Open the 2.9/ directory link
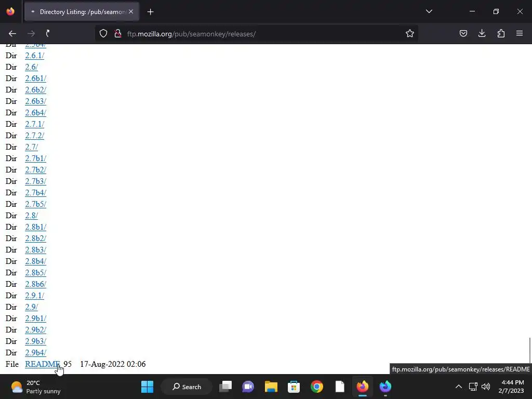 click(x=32, y=307)
